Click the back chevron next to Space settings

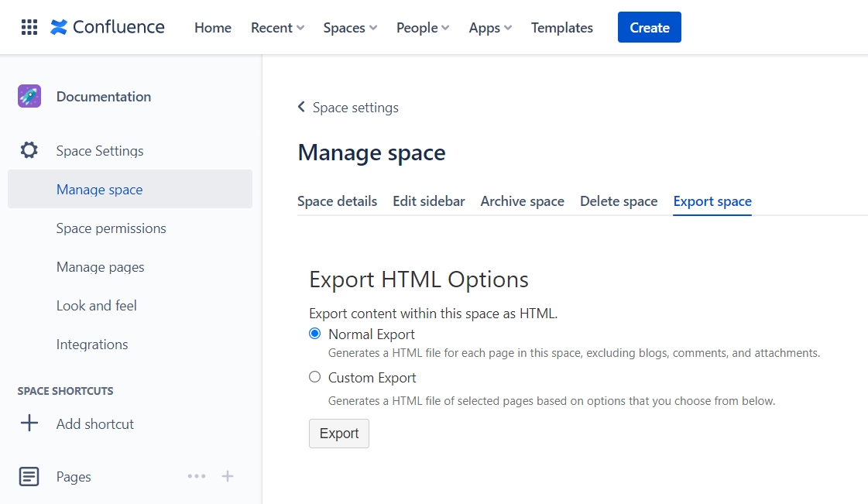(x=301, y=107)
